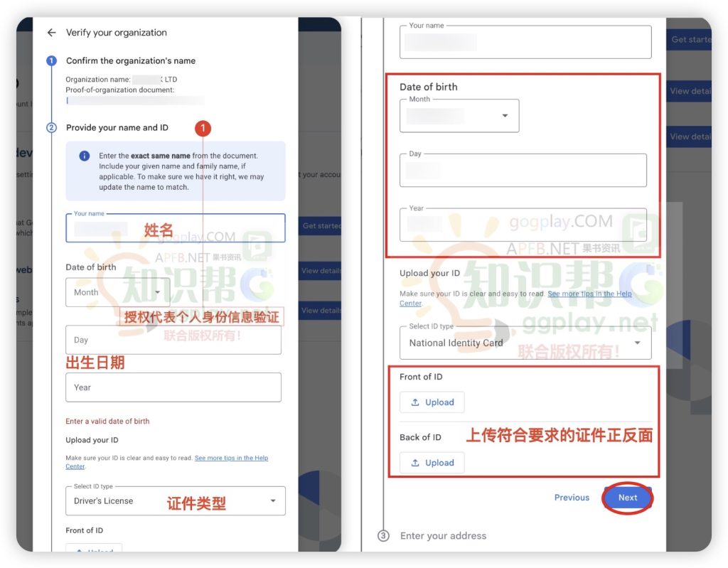Click the upload arrow icon under Front of ID
Image resolution: width=728 pixels, height=568 pixels.
pyautogui.click(x=415, y=402)
